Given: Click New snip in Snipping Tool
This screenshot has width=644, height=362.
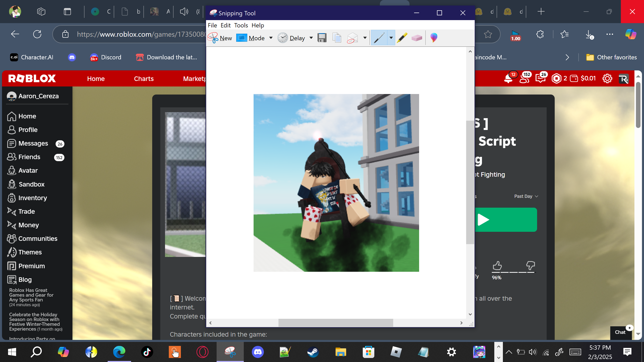Looking at the screenshot, I should pos(220,38).
